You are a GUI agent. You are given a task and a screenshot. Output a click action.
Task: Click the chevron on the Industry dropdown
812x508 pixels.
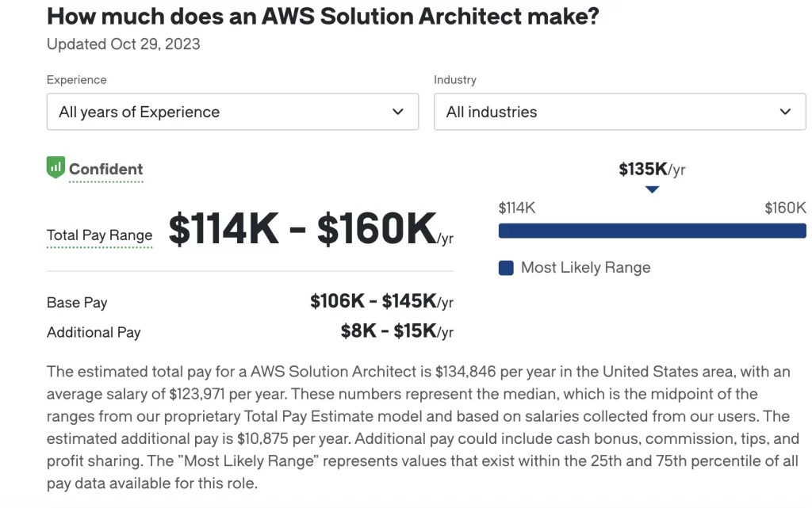point(784,112)
